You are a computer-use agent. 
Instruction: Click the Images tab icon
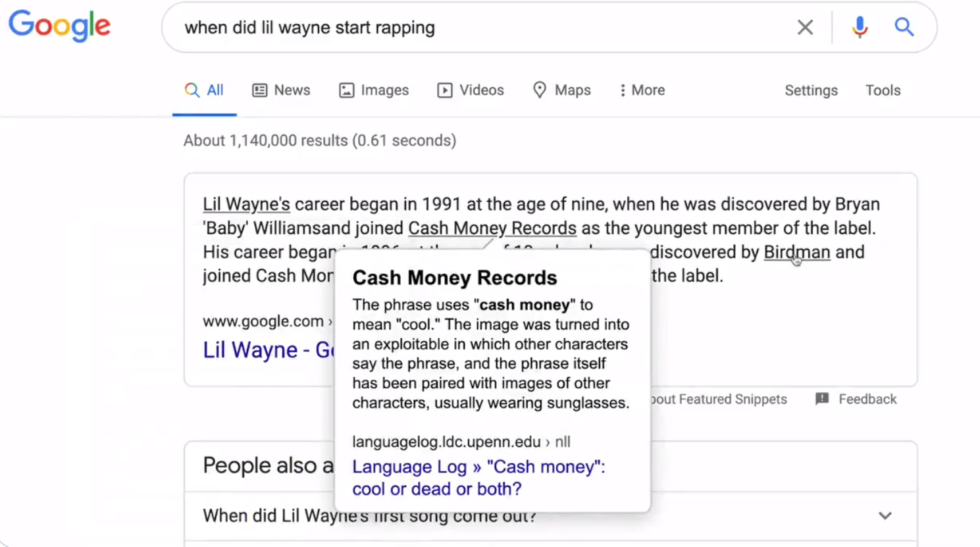(347, 90)
